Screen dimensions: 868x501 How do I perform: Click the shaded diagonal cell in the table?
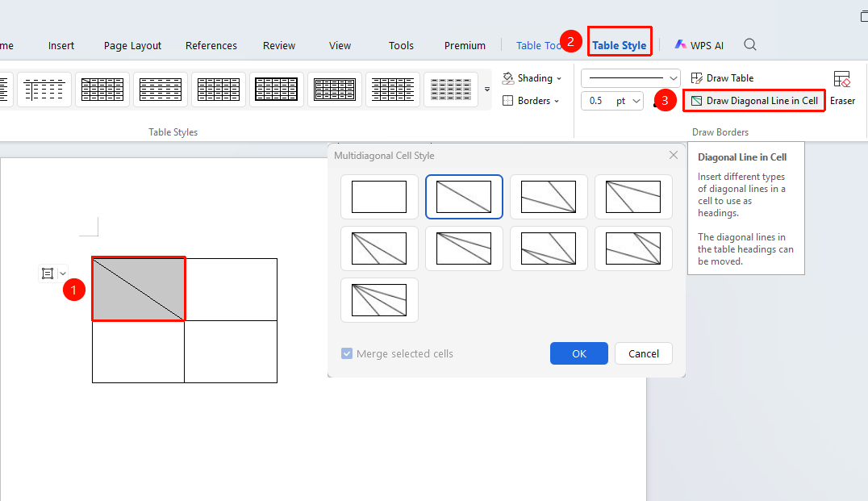coord(139,289)
